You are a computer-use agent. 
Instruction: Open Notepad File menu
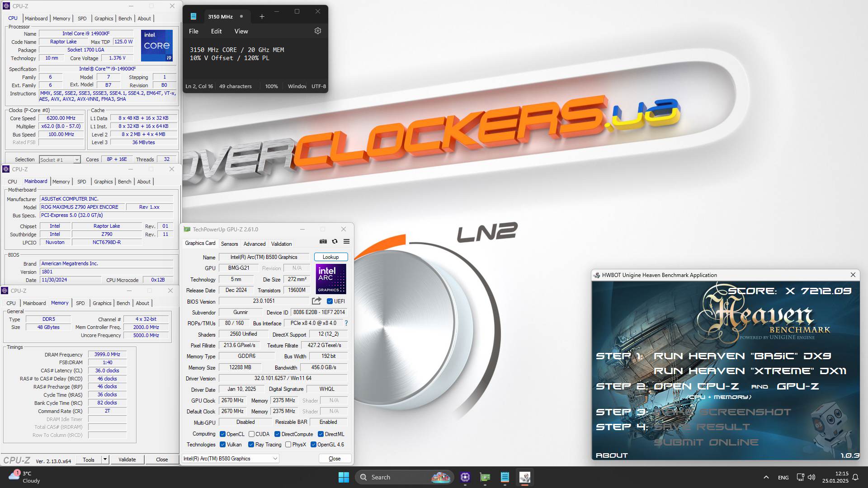click(193, 31)
